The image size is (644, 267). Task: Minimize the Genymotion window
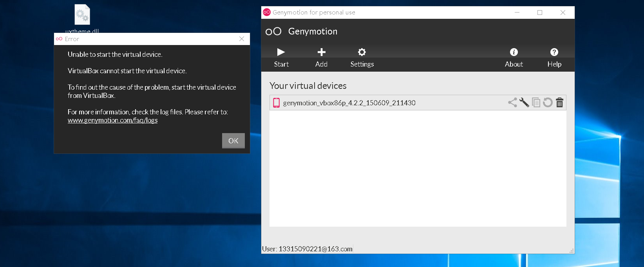[x=517, y=13]
